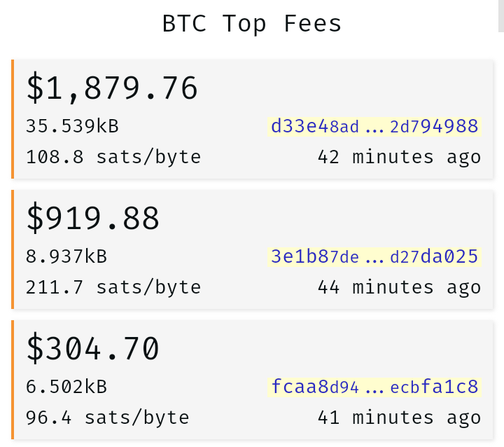The height and width of the screenshot is (447, 504).
Task: Open transaction link d33e48ad...2d794988
Action: [374, 127]
